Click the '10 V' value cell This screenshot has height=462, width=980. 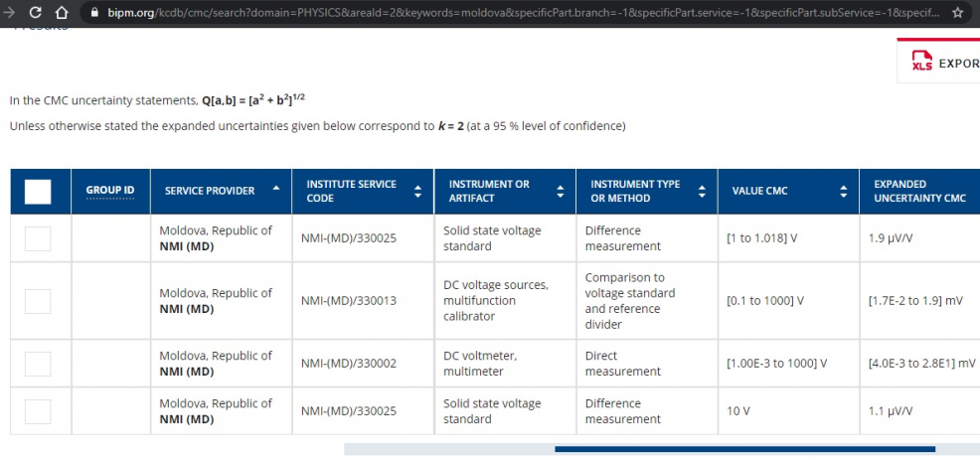pos(789,411)
